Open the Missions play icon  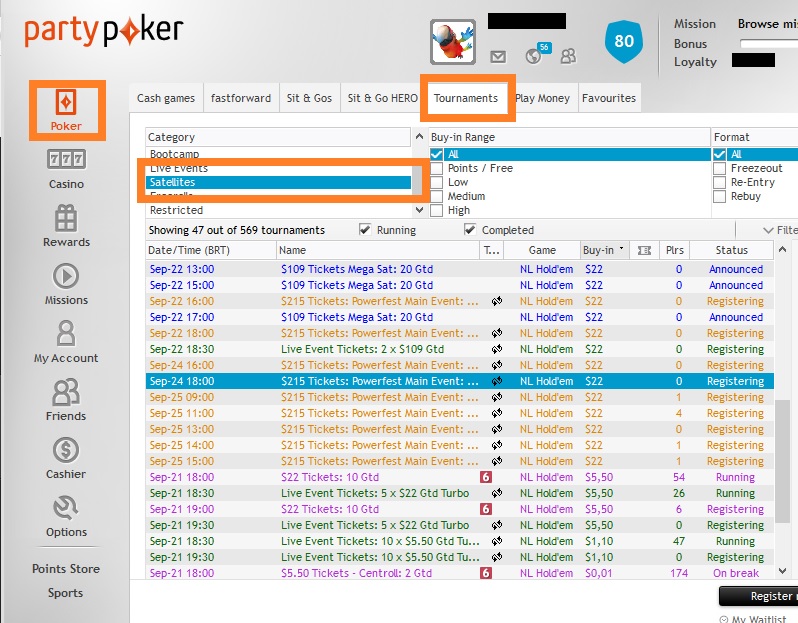(x=66, y=276)
